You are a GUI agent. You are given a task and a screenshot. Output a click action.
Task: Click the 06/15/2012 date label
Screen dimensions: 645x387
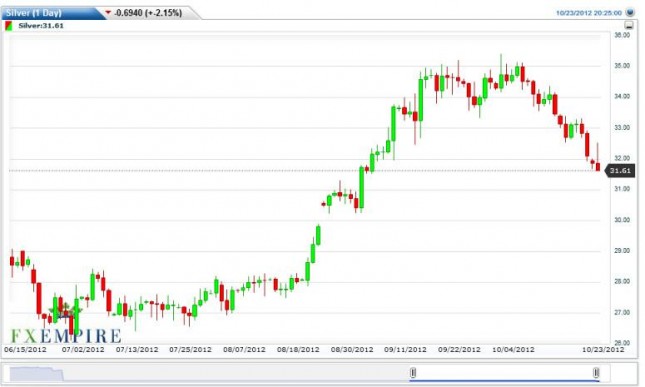pos(25,350)
